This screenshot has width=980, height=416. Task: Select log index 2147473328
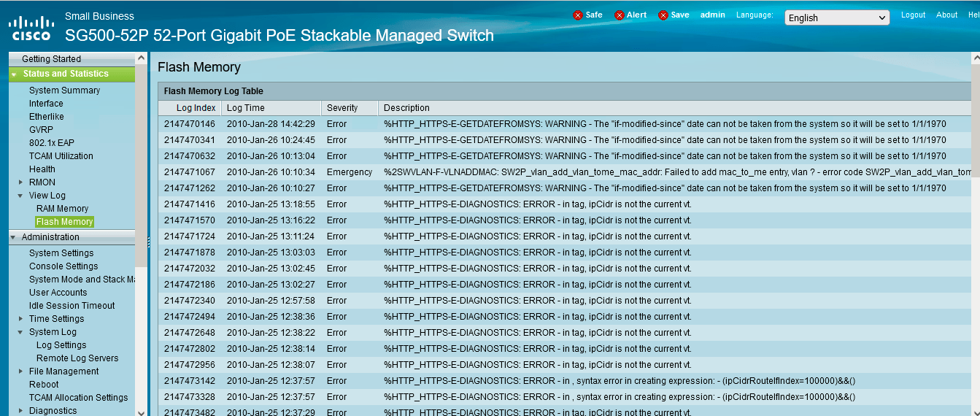click(190, 397)
